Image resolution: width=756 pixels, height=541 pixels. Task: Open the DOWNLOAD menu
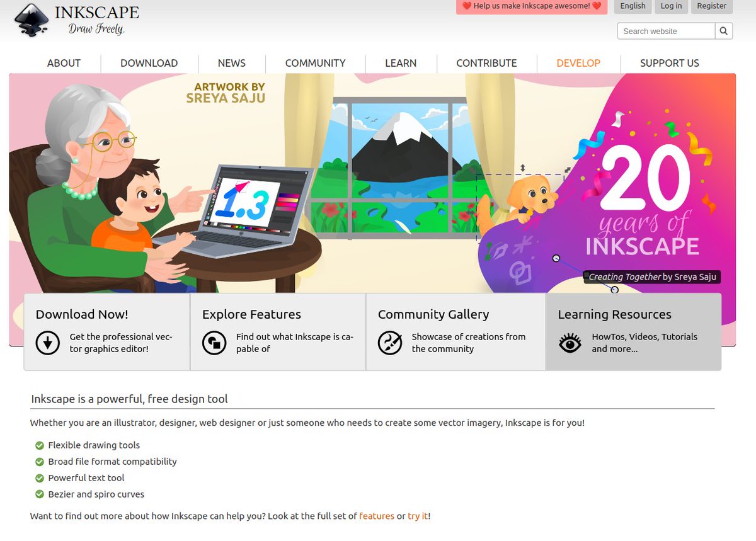(149, 63)
